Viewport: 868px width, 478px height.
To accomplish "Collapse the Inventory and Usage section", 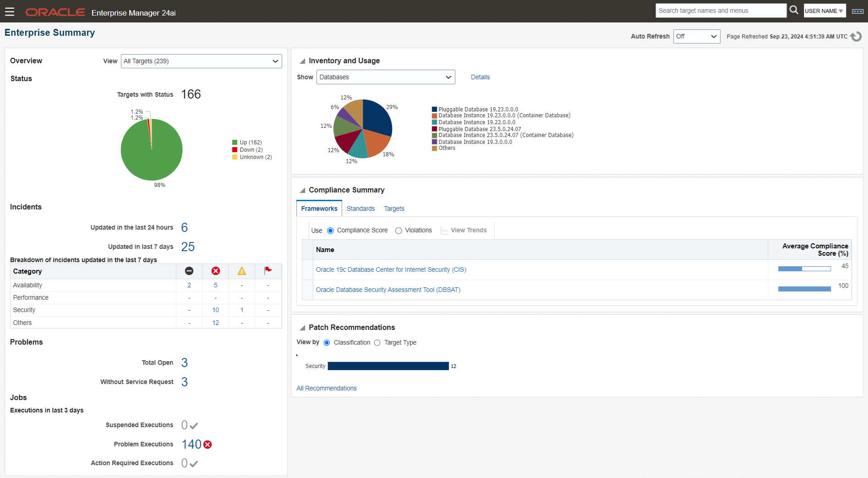I will (302, 61).
